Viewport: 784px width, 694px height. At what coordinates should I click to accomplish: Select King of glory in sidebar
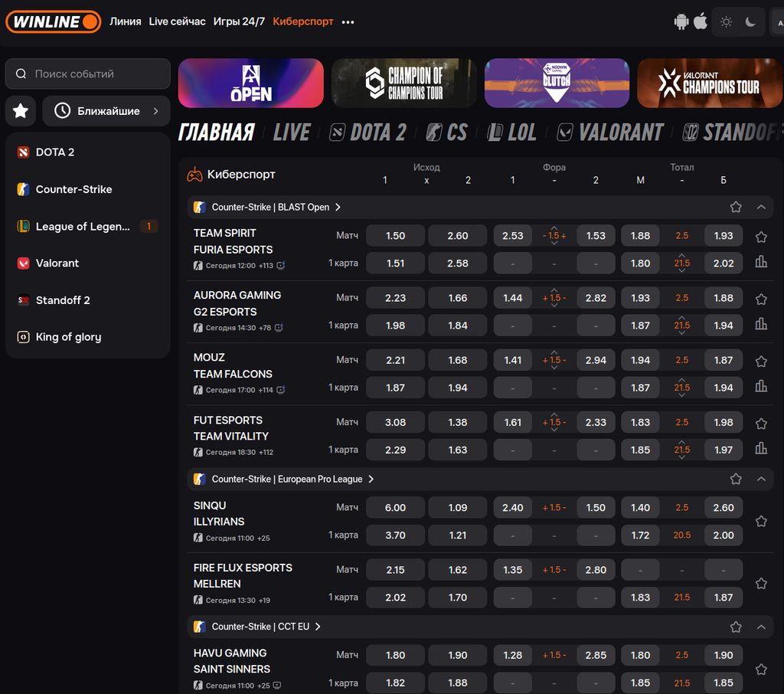click(87, 337)
